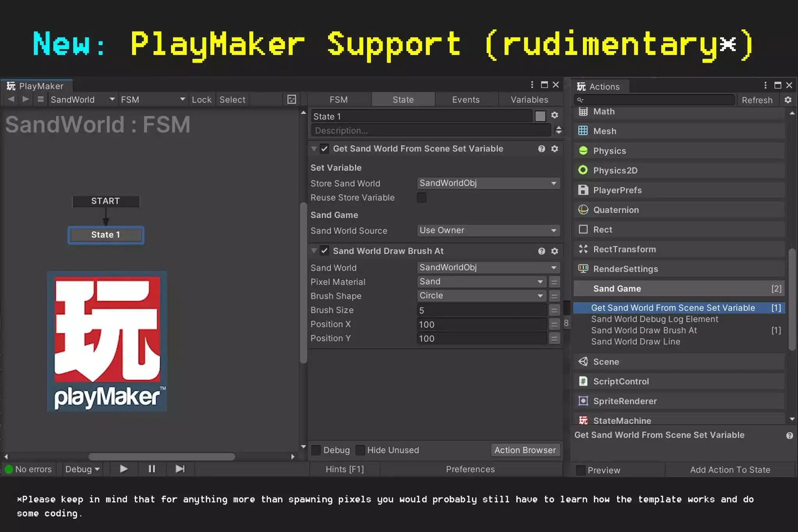Open help for Get Sand World action
The image size is (798, 532).
[542, 149]
